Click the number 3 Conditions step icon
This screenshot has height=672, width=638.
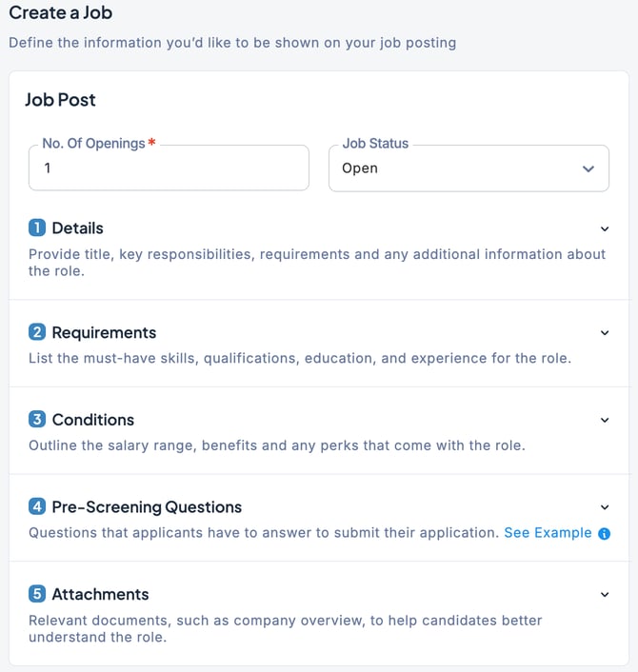click(x=37, y=420)
